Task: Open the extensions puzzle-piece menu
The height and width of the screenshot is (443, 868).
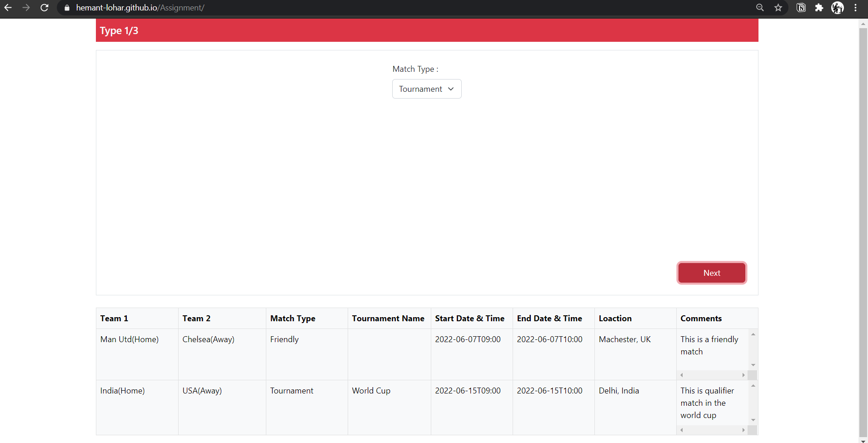Action: (819, 8)
